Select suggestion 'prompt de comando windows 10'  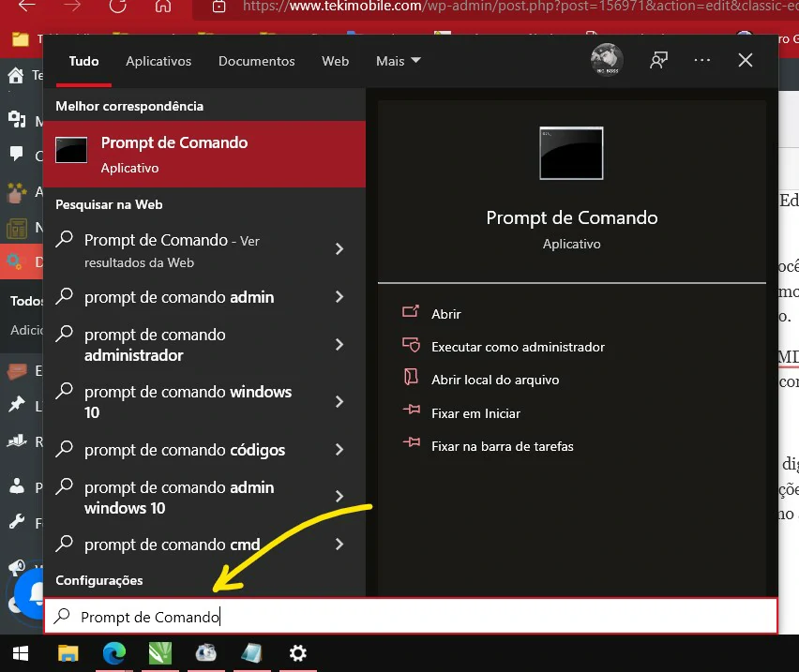tap(188, 402)
